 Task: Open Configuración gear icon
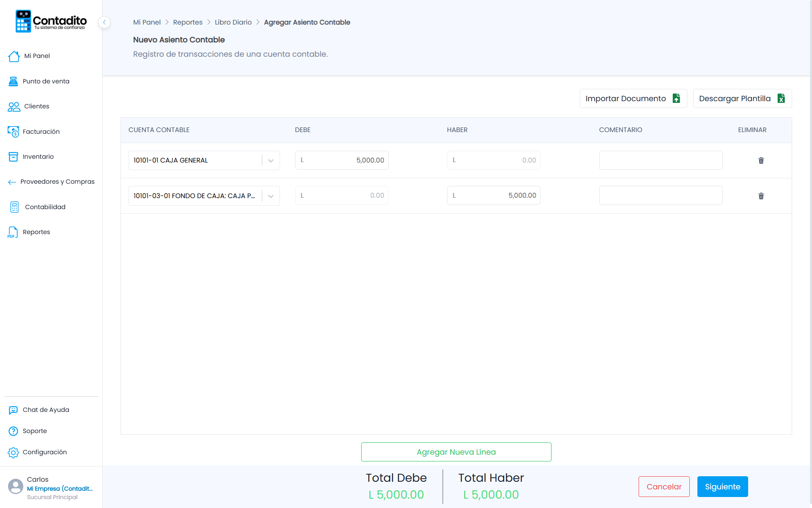[13, 452]
